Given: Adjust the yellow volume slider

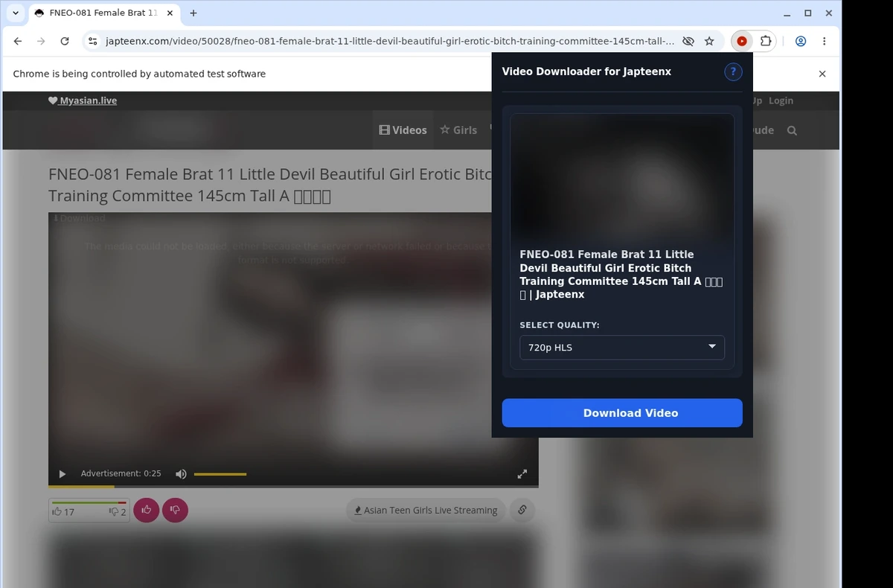Looking at the screenshot, I should (x=220, y=474).
